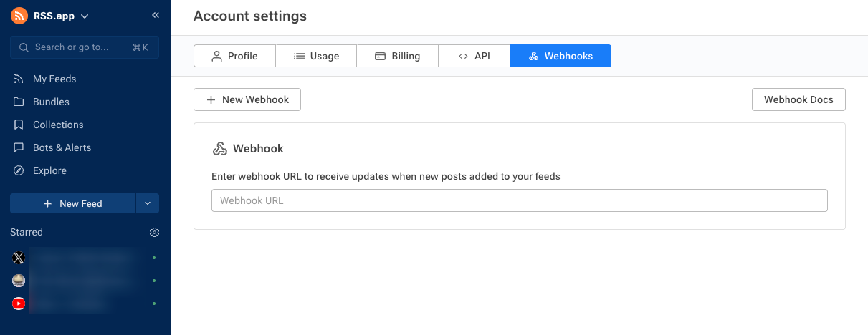Expand the RSS.app workspace dropdown
This screenshot has width=868, height=335.
tap(85, 16)
